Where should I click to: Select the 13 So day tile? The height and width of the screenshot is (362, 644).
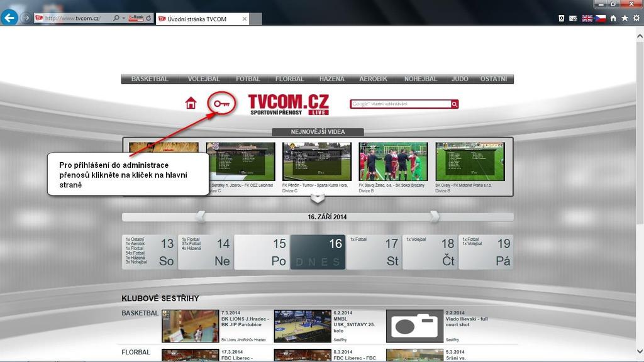150,252
